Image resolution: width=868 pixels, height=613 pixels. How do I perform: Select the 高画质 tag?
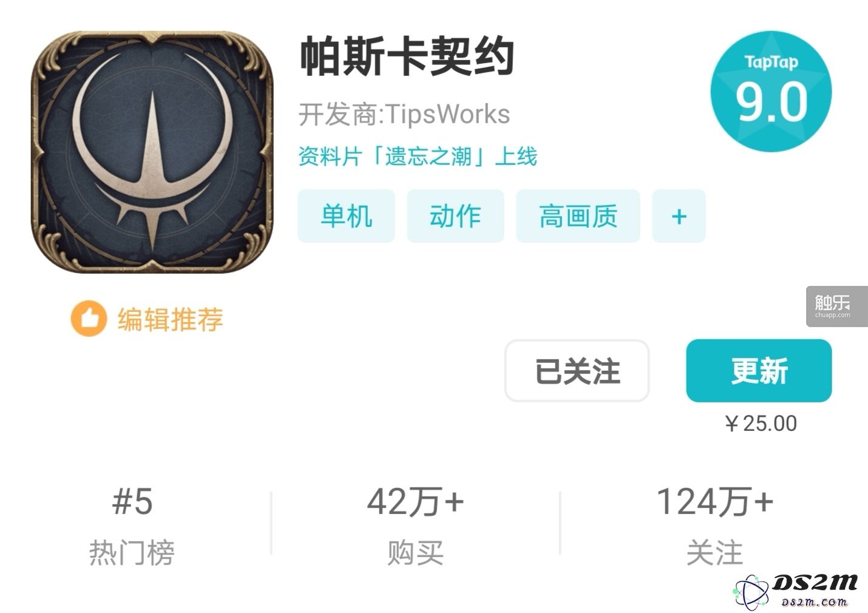pyautogui.click(x=578, y=216)
